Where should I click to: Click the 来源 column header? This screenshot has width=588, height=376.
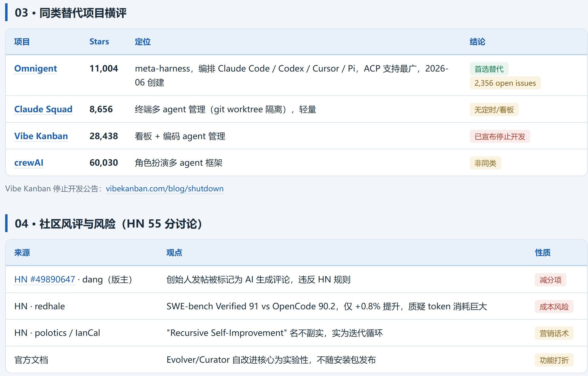pos(22,253)
